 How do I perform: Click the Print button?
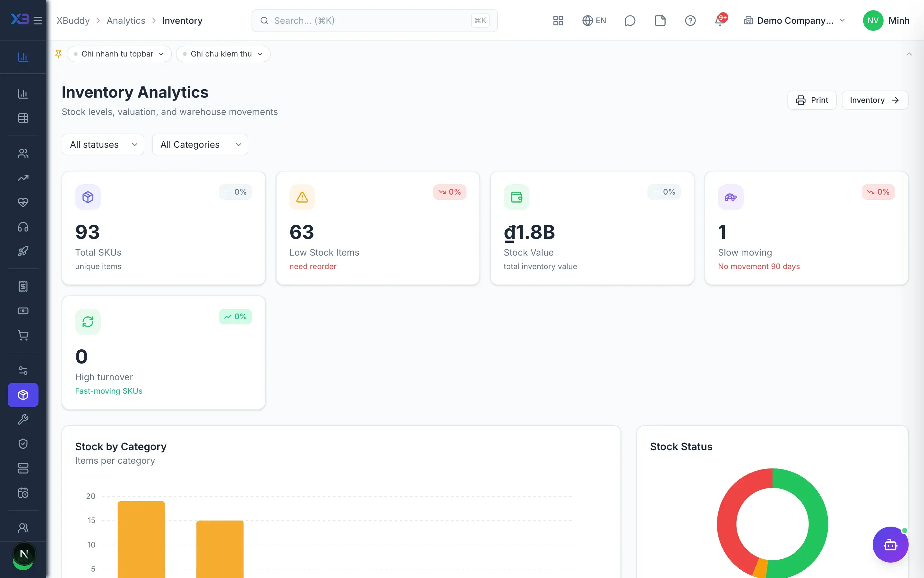[x=812, y=100]
